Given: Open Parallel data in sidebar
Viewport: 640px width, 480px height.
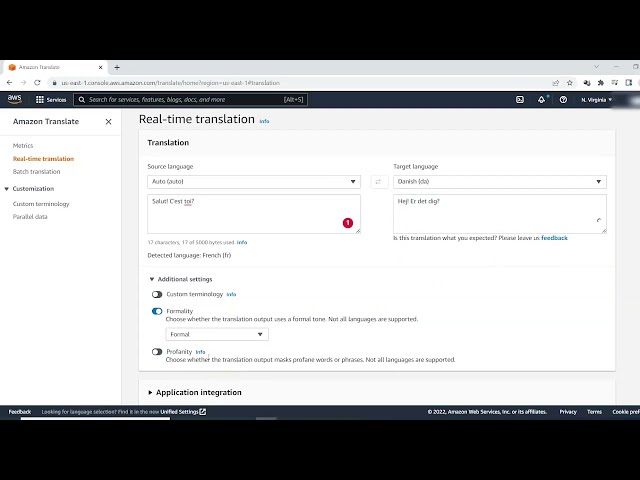Looking at the screenshot, I should click(x=30, y=217).
